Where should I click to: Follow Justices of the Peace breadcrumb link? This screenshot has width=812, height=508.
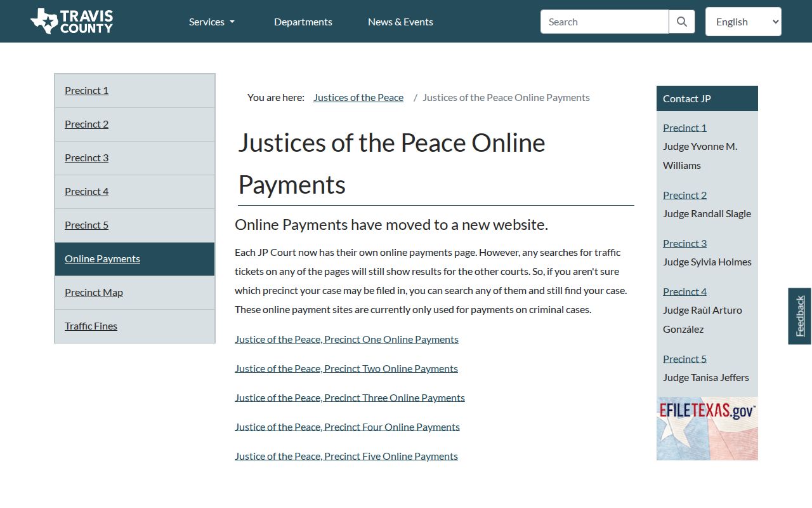(358, 97)
